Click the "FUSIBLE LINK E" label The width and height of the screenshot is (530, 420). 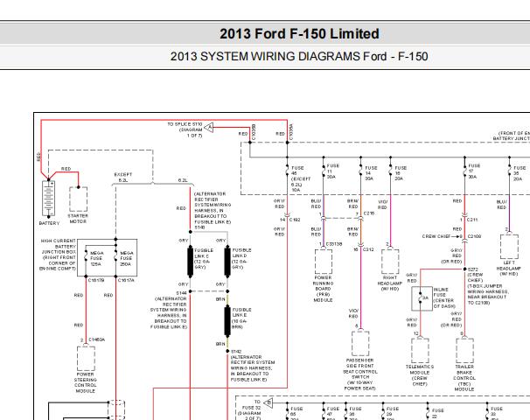click(x=241, y=318)
